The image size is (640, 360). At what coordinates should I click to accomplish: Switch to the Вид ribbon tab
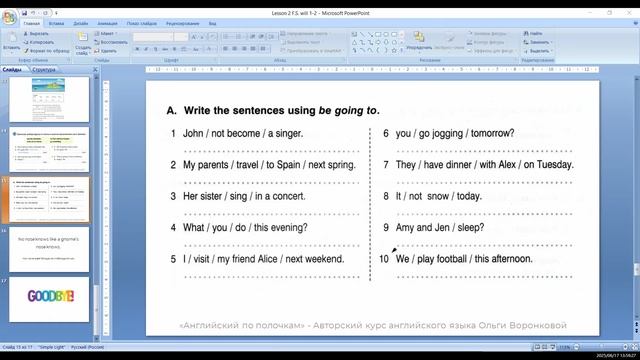tap(212, 24)
